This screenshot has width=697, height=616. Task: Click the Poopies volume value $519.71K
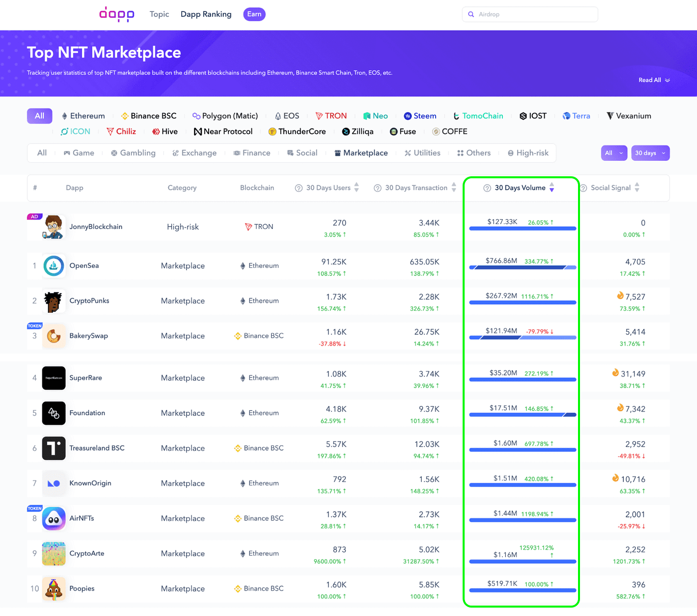502,584
